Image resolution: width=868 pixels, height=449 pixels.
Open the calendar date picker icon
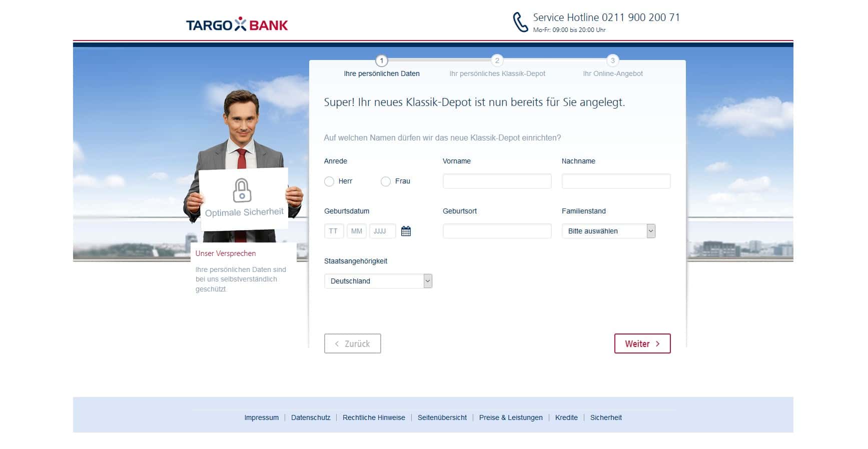tap(406, 231)
